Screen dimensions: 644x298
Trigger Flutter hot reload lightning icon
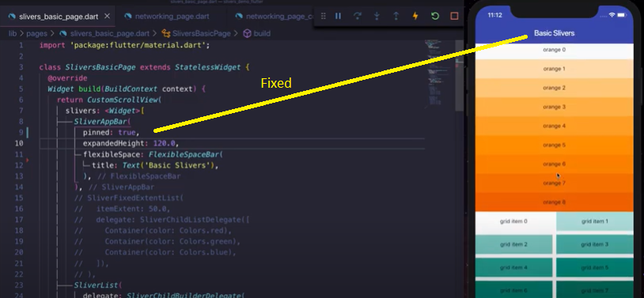click(x=415, y=16)
